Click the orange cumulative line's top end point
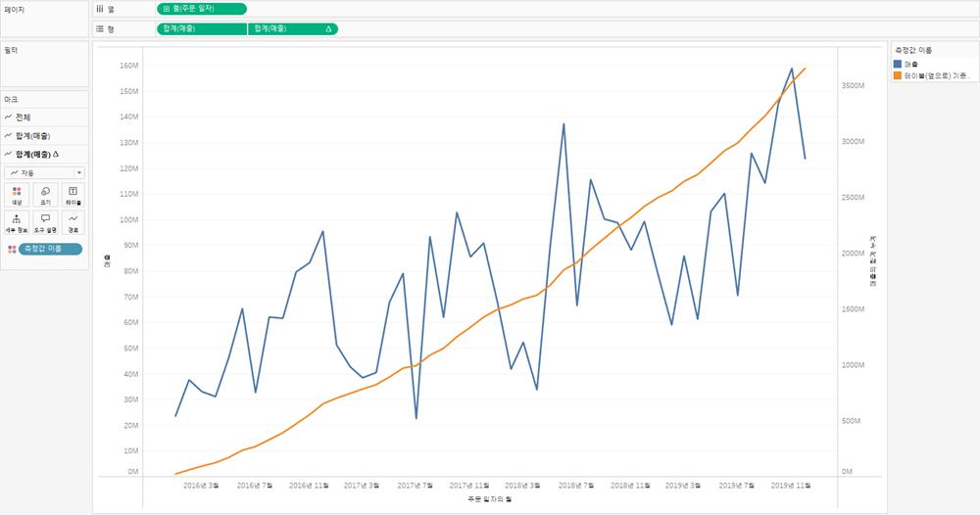Viewport: 980px width, 515px height. pyautogui.click(x=805, y=68)
